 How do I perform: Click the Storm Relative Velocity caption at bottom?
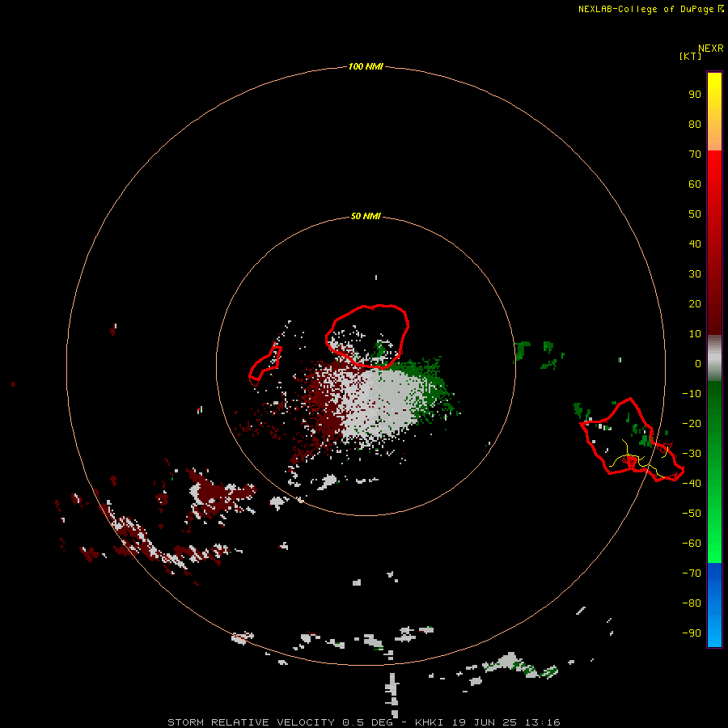[364, 722]
